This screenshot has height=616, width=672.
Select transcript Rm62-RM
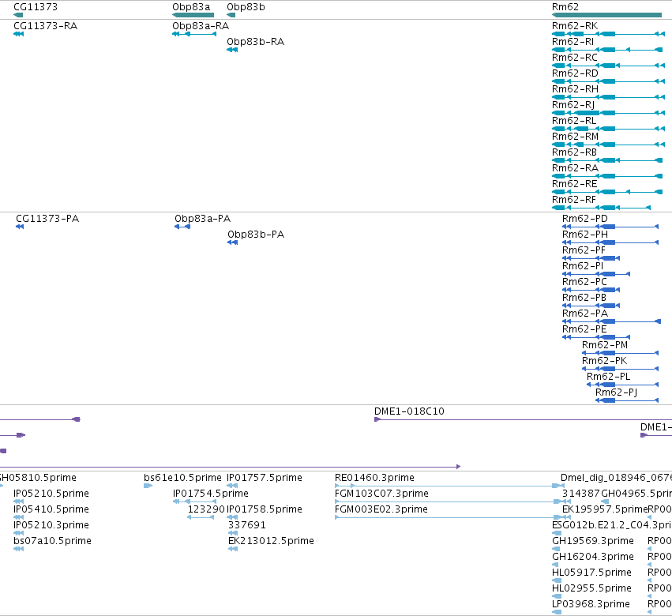click(608, 145)
